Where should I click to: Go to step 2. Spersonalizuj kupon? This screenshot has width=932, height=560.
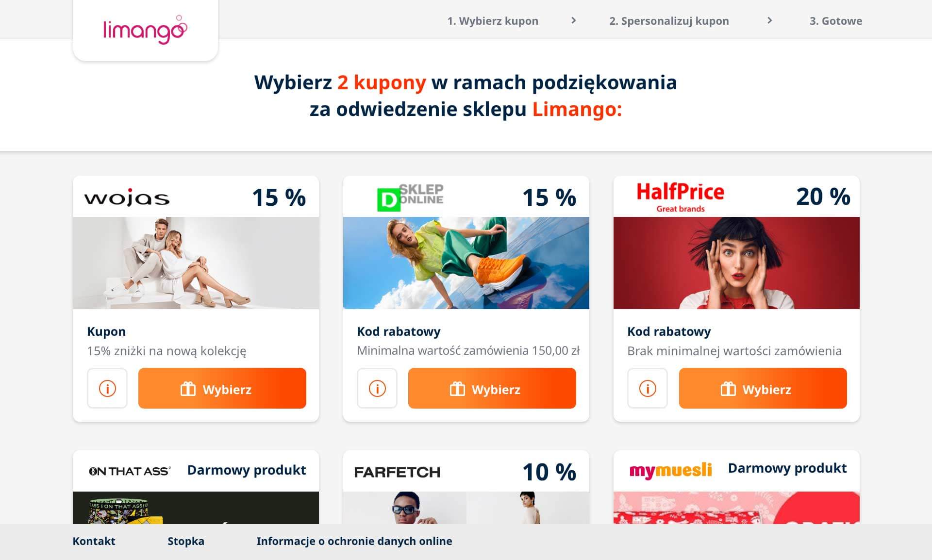pyautogui.click(x=669, y=21)
